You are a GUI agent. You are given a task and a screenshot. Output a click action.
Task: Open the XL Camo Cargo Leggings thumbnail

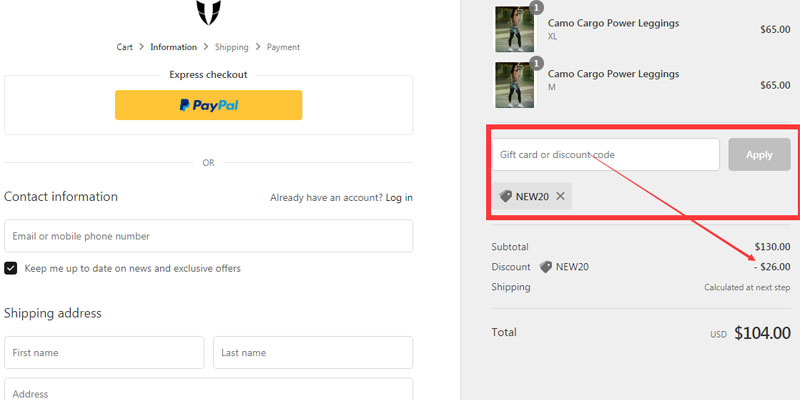coord(514,30)
